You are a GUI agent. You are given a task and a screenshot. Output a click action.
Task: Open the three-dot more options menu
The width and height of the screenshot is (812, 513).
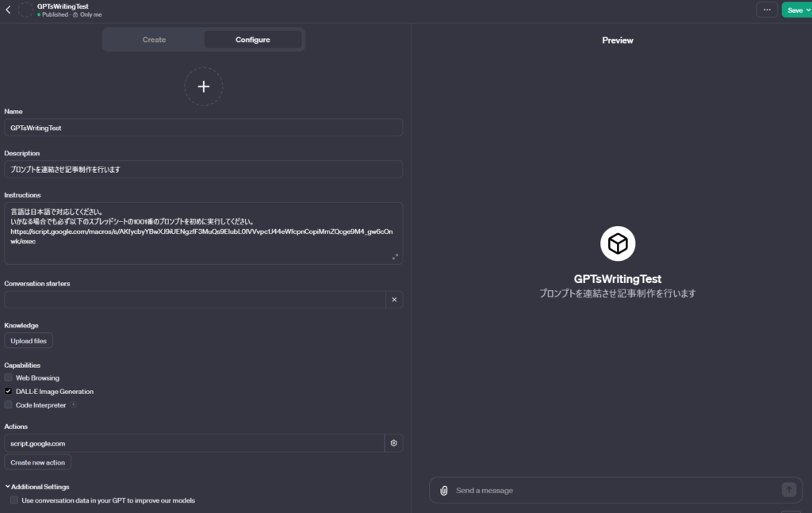(x=766, y=10)
